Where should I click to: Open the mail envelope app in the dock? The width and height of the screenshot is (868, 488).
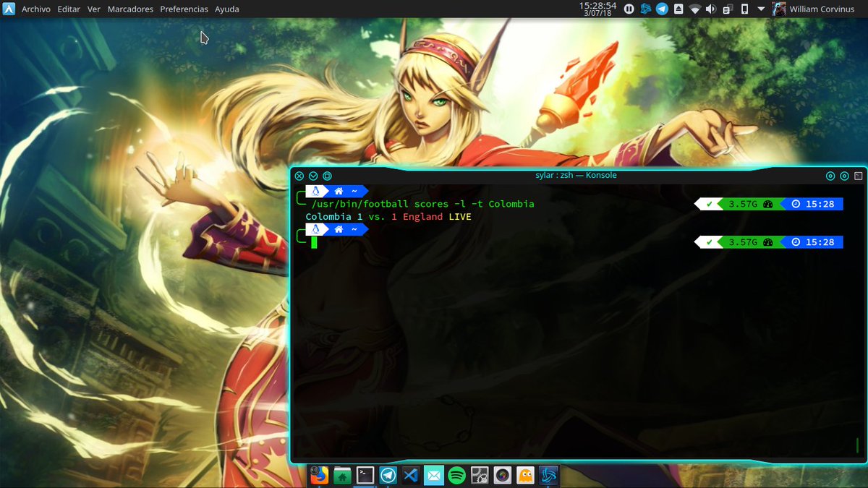[x=433, y=475]
